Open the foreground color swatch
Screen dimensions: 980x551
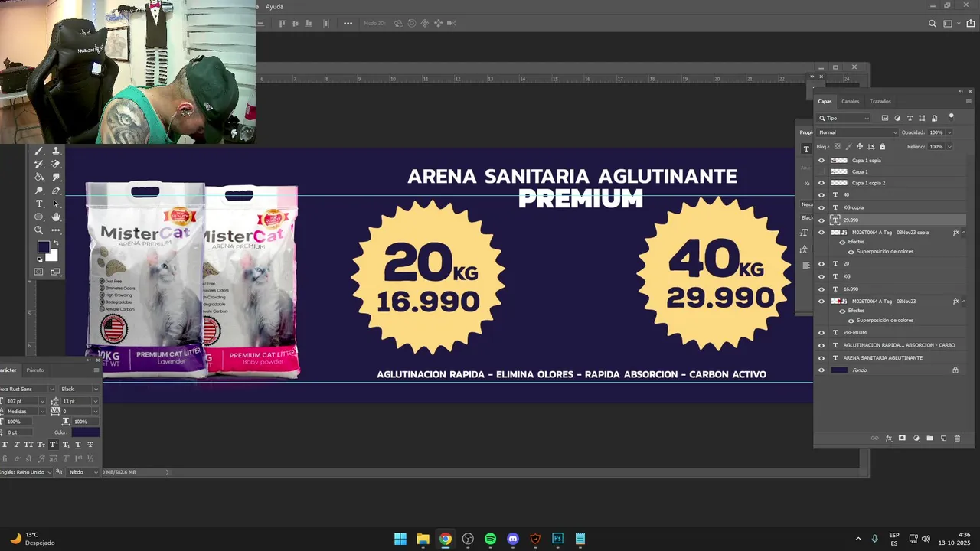(44, 247)
